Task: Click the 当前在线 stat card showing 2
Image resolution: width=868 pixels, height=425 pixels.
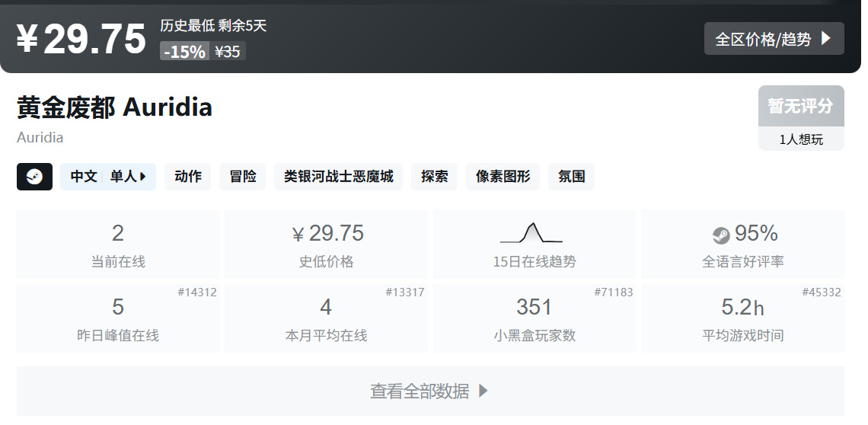Action: [118, 244]
